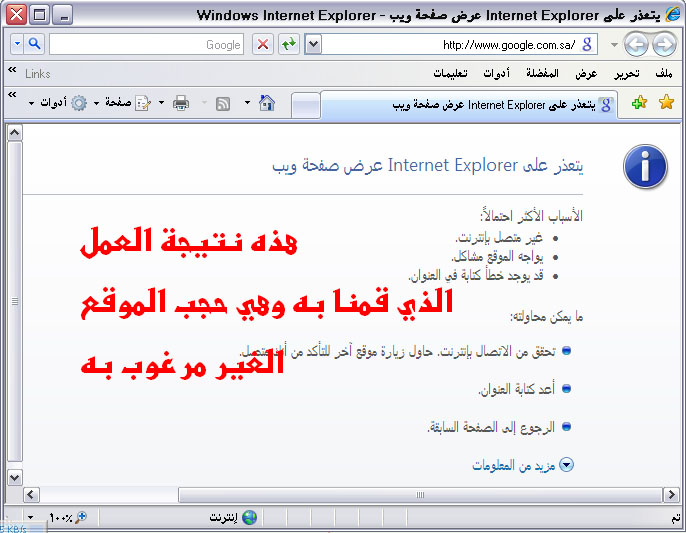Click the red Stop loading button
The width and height of the screenshot is (686, 533).
pos(262,44)
